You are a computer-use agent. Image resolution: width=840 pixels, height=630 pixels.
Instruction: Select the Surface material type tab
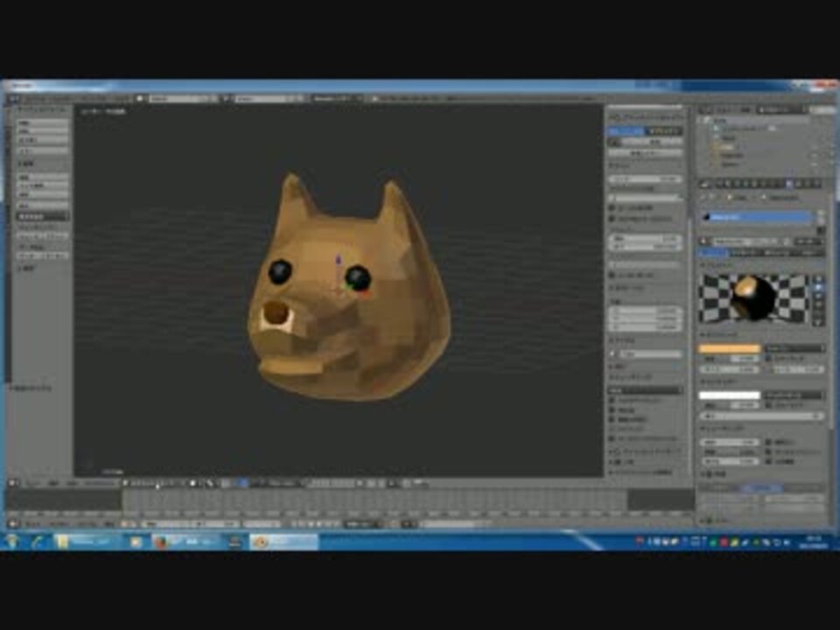click(714, 252)
